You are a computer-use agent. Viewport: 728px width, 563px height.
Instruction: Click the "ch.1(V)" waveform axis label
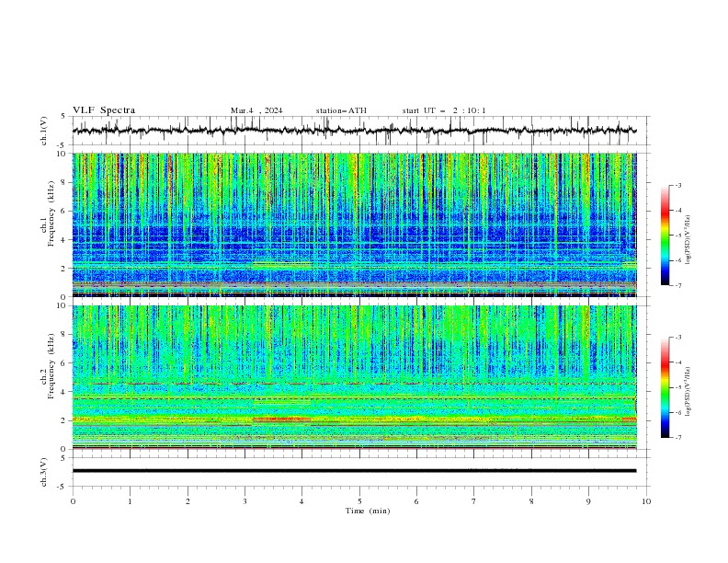point(44,131)
